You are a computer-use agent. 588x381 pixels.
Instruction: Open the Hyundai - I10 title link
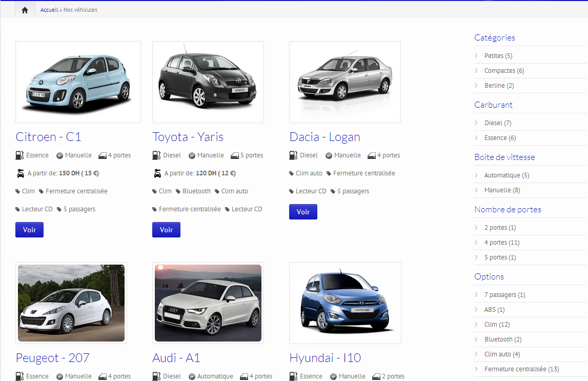click(x=325, y=358)
